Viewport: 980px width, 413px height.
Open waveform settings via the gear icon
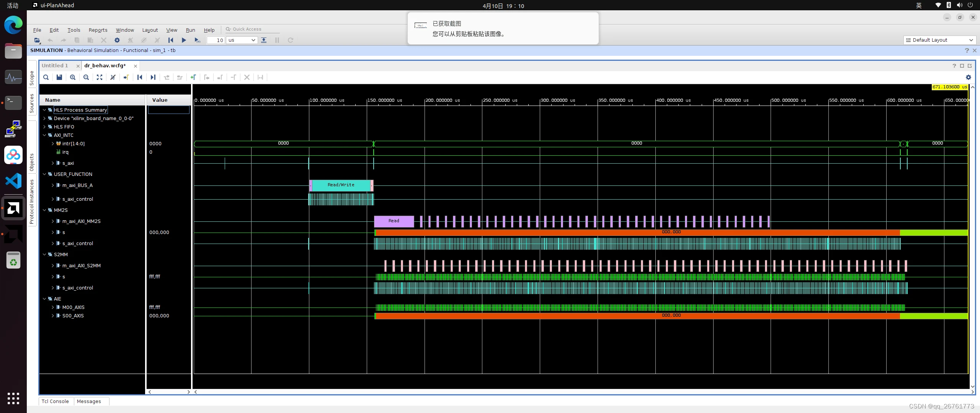tap(968, 77)
